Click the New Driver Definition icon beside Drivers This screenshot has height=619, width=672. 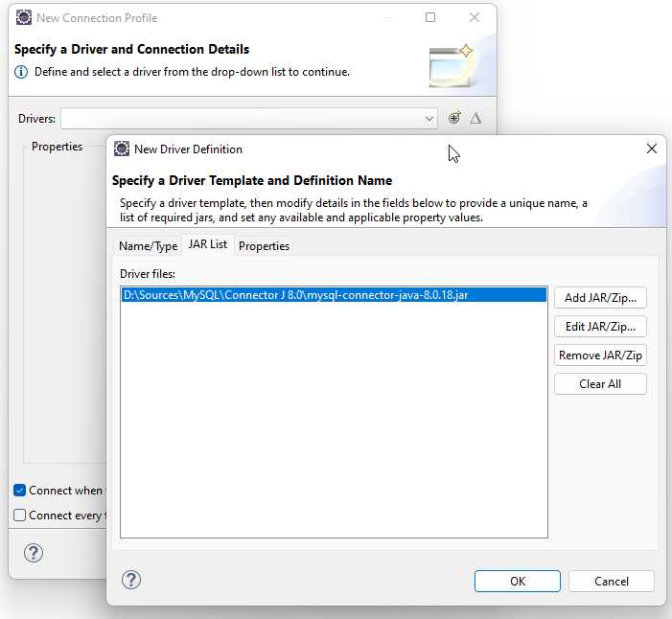[x=454, y=118]
